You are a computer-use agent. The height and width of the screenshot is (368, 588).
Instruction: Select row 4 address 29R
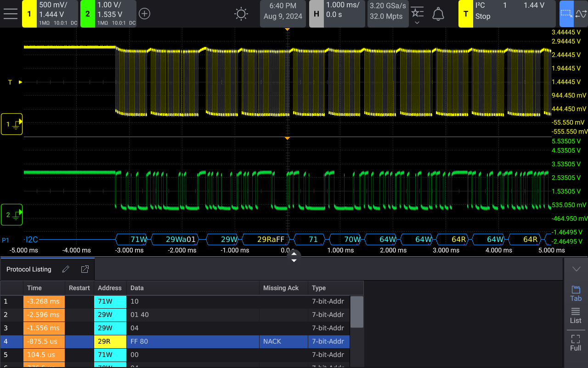pos(110,342)
